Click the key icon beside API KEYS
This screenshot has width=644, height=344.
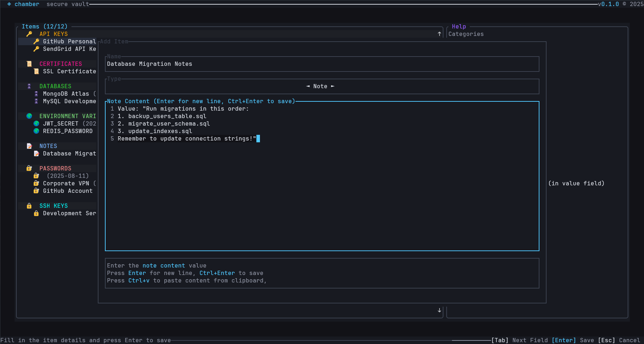coord(29,34)
